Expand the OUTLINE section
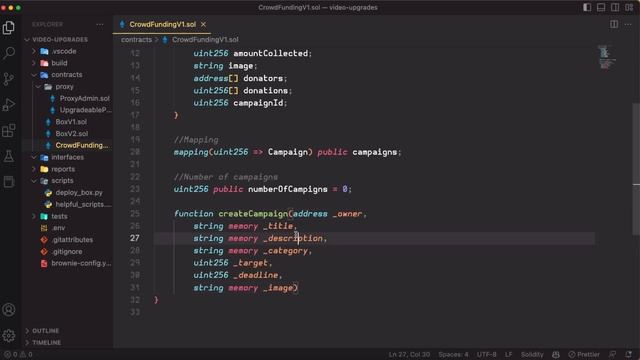 pyautogui.click(x=45, y=331)
